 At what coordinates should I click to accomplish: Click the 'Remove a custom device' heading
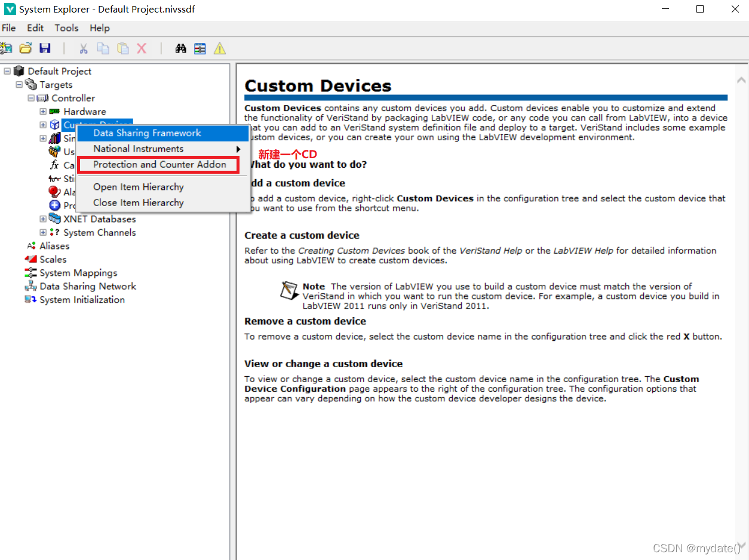pyautogui.click(x=305, y=321)
